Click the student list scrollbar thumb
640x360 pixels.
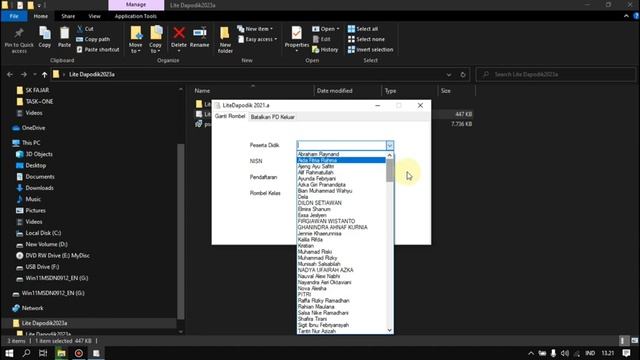[x=390, y=170]
